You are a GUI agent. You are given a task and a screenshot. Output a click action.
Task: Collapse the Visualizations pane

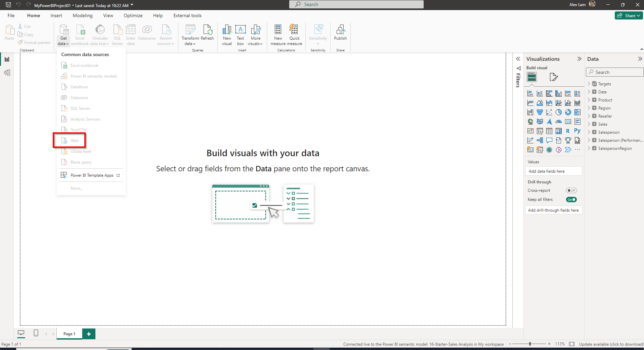[579, 59]
